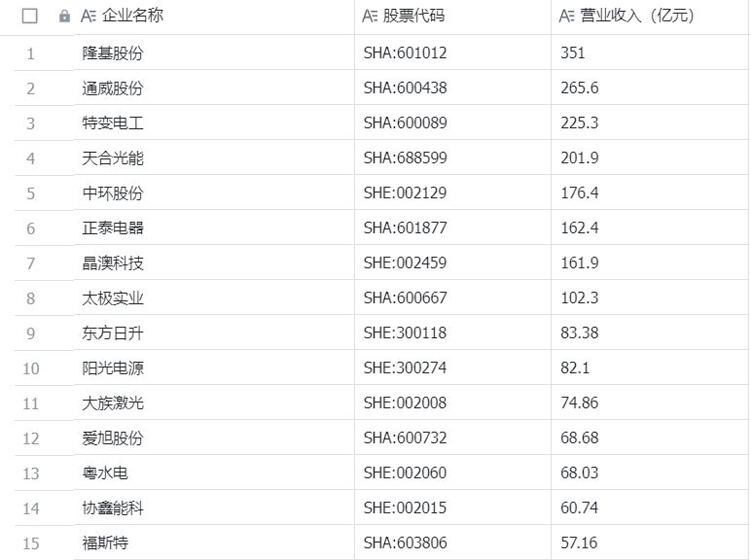Select the 通威股份 cell

(113, 88)
